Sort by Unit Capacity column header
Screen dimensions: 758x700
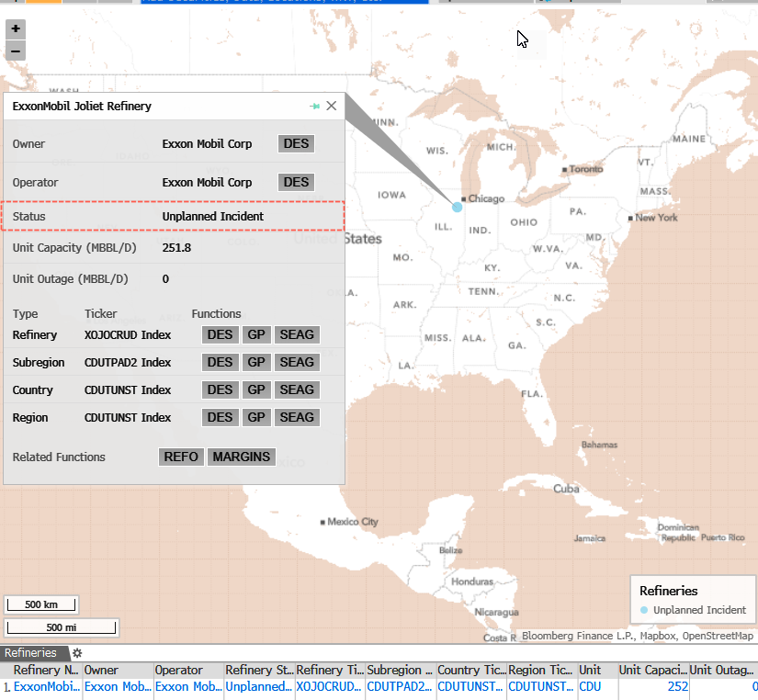653,670
